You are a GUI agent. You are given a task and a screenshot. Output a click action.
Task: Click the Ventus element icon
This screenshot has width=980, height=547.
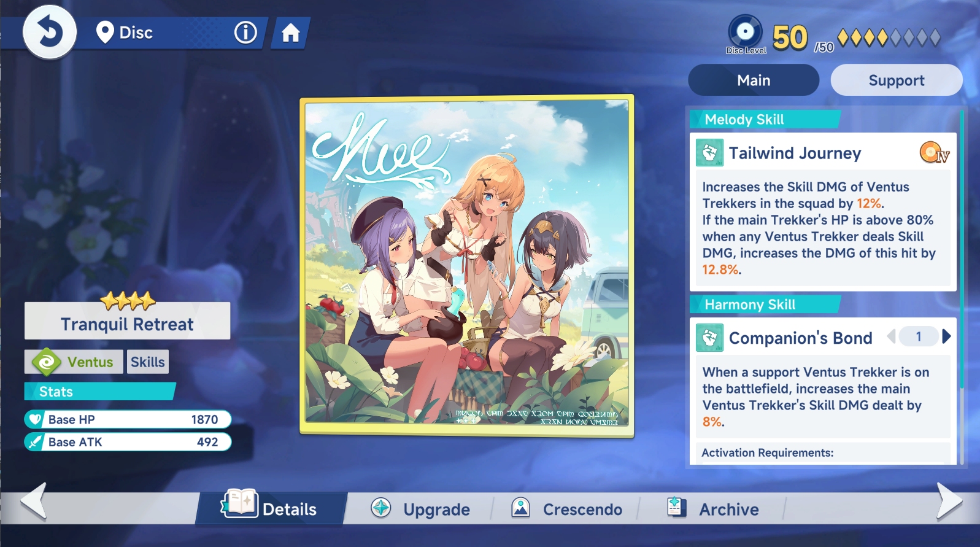click(47, 362)
